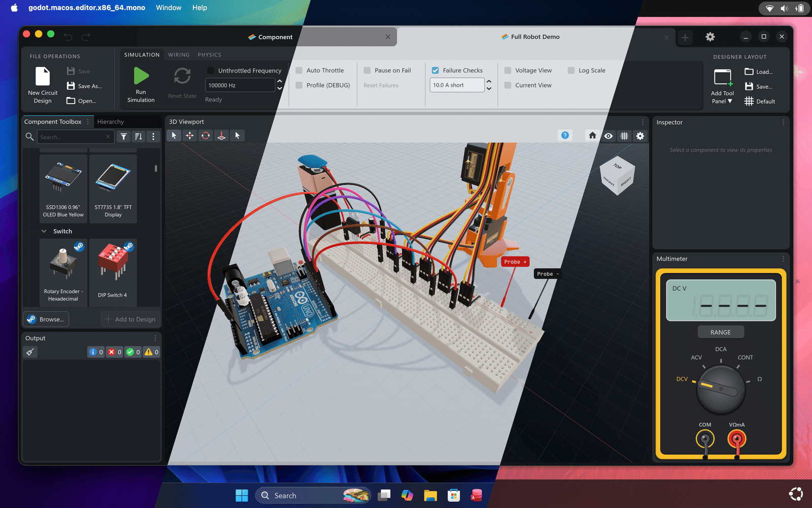The height and width of the screenshot is (508, 812).
Task: Select the rotate tool in viewport toolbar
Action: coord(206,136)
